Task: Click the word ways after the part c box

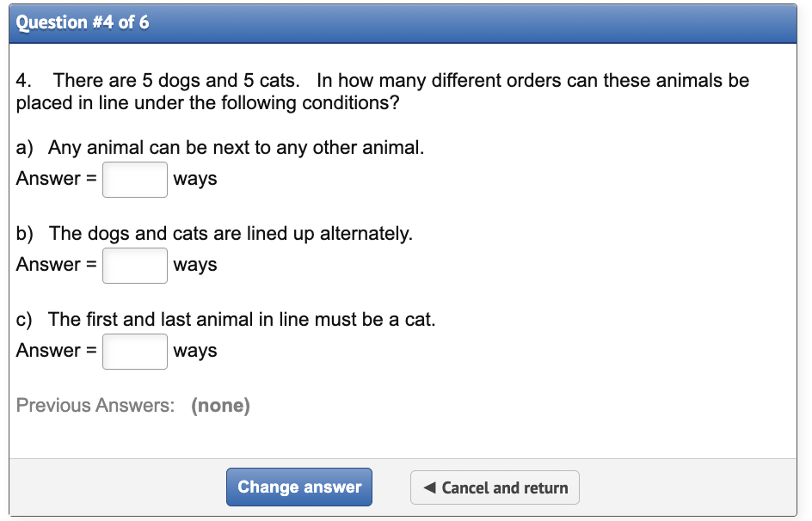Action: pos(195,351)
